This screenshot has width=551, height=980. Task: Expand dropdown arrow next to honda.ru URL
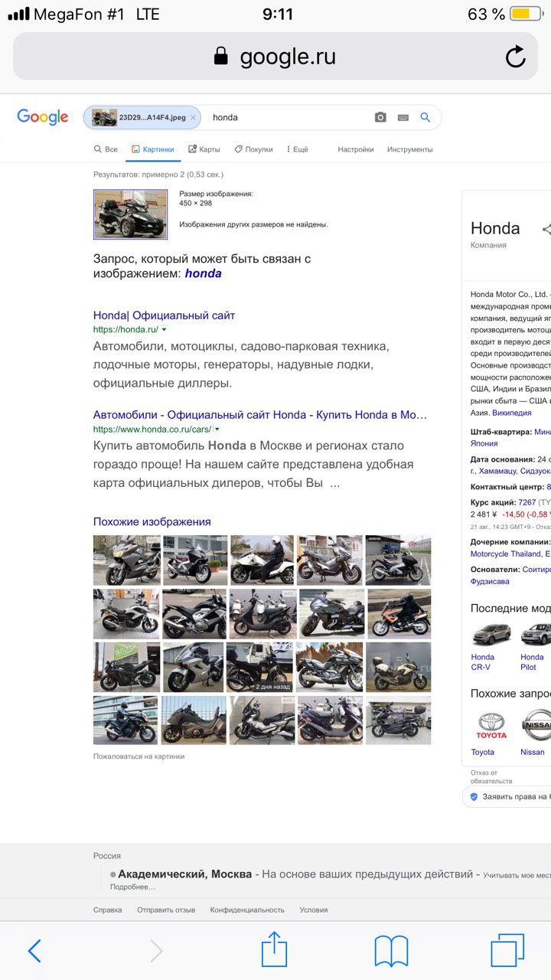[x=164, y=330]
